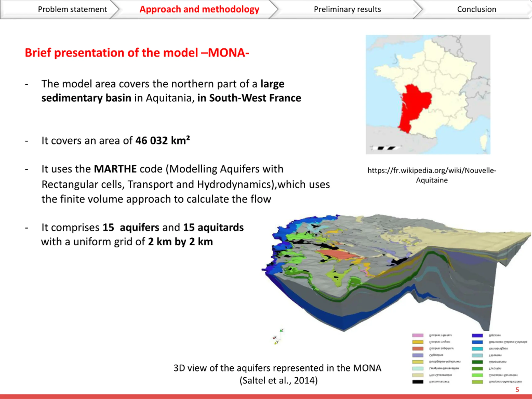The width and height of the screenshot is (532, 399).
Task: Open the fr.wikipedia.org Nouvelle-Aquitaine link
Action: click(x=432, y=175)
